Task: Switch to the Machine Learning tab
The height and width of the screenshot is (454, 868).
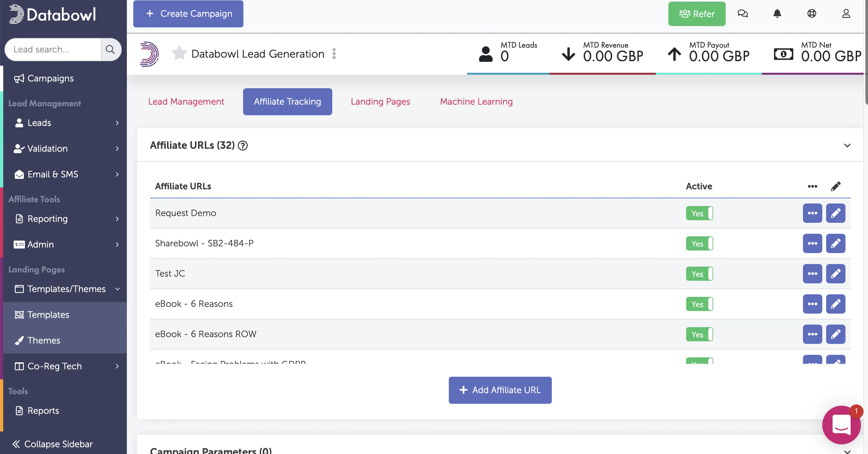Action: 476,102
